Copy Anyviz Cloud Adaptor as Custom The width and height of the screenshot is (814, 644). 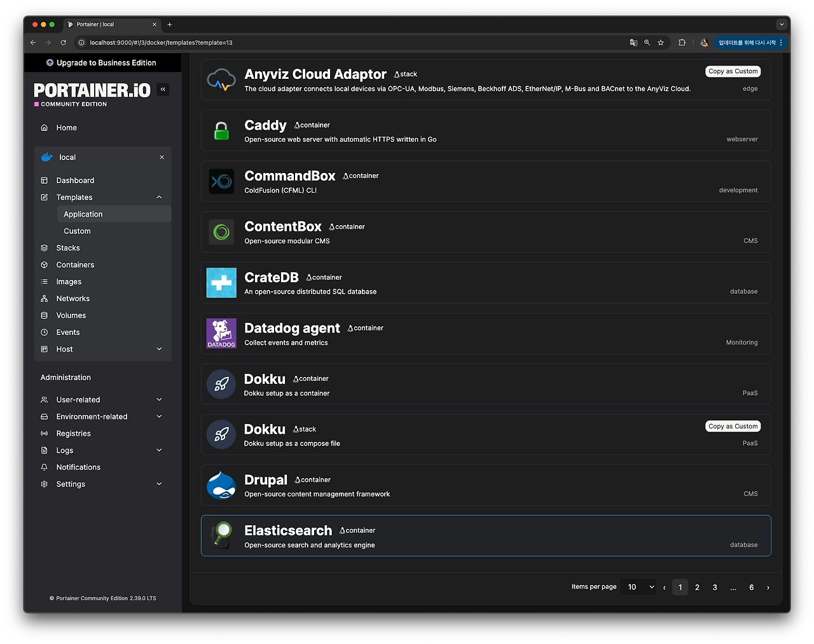[x=733, y=71]
